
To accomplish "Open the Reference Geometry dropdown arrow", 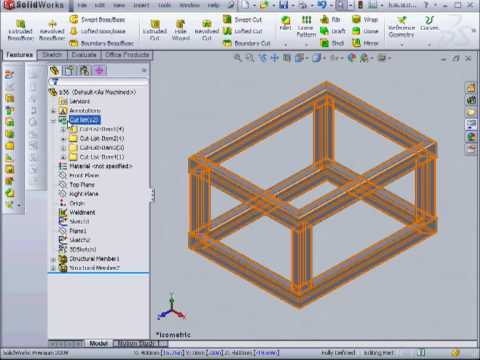I will [x=402, y=44].
